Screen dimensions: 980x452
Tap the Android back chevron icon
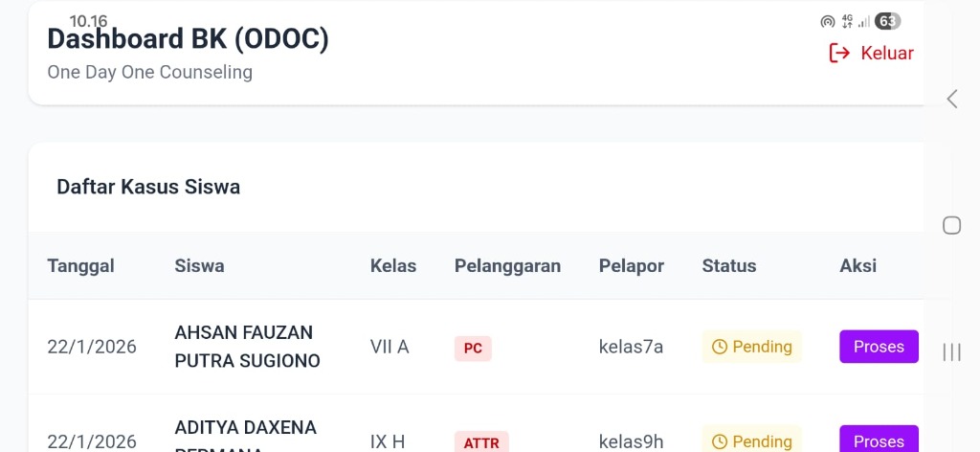[x=952, y=99]
